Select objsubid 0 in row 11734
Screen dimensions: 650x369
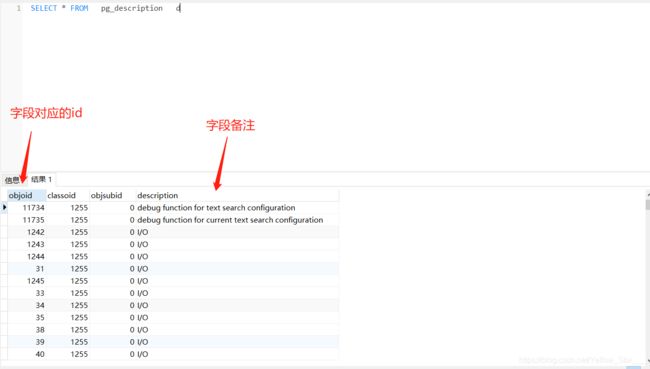(x=112, y=208)
